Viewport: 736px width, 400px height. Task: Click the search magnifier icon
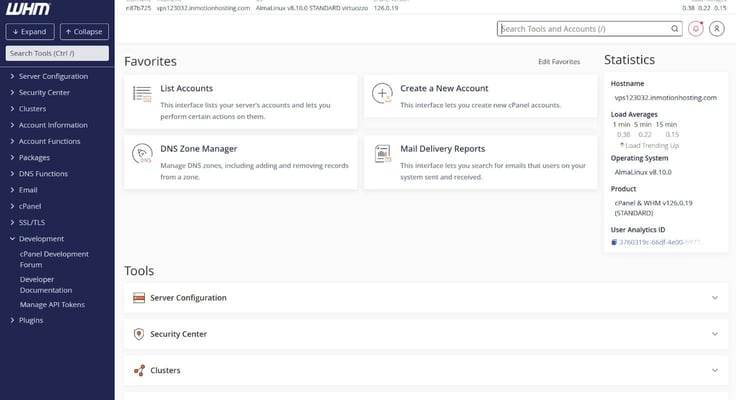[675, 29]
